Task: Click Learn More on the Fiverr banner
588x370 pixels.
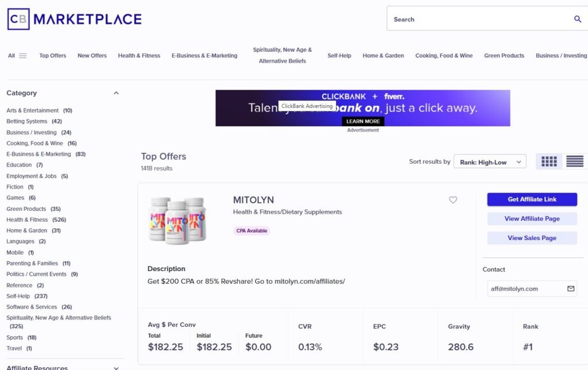Action: click(x=363, y=121)
